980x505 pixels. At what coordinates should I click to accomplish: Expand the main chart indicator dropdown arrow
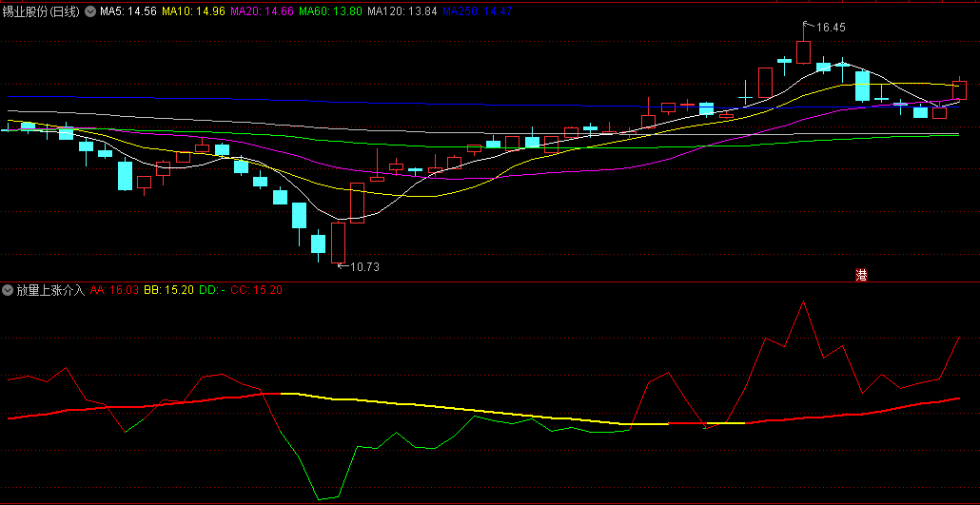tap(90, 11)
